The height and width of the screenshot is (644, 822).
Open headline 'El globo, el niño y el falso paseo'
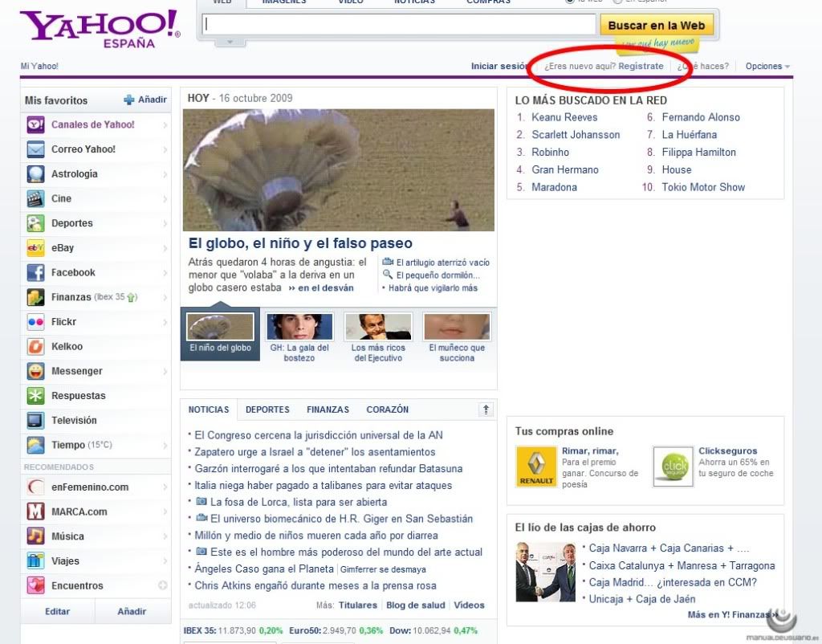pyautogui.click(x=300, y=243)
